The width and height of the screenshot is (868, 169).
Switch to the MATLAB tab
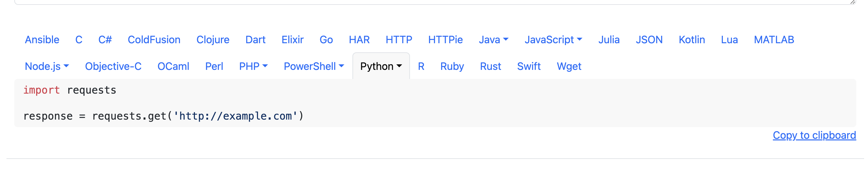pos(774,40)
